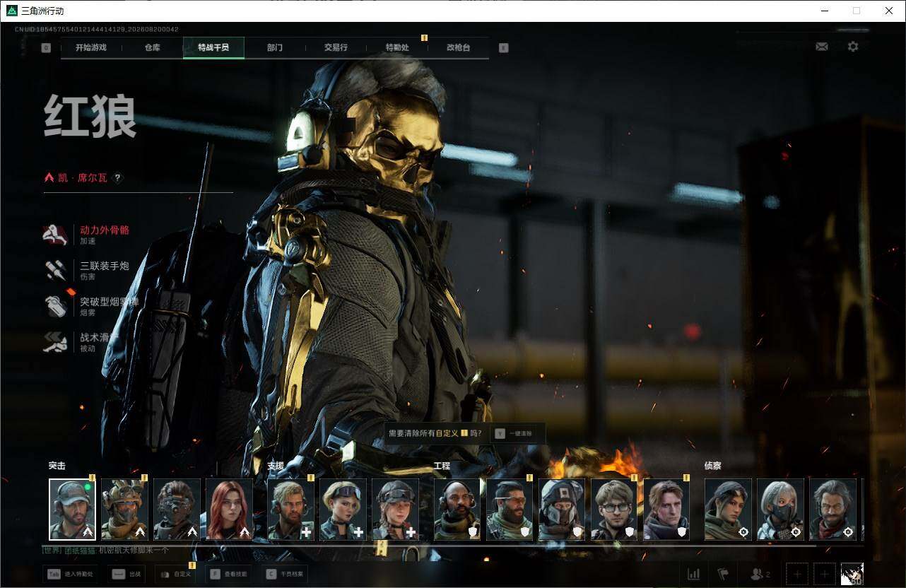Click the 侦察 category label

click(712, 466)
